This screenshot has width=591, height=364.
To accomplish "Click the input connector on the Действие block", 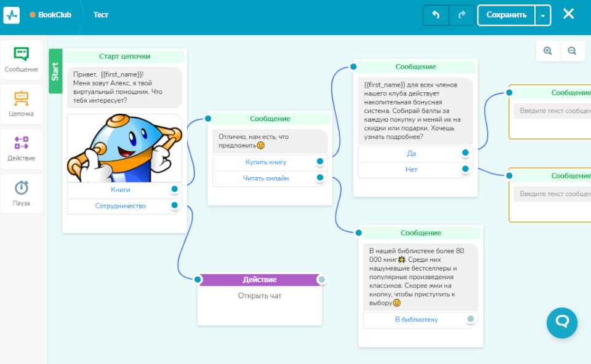I will pos(198,280).
